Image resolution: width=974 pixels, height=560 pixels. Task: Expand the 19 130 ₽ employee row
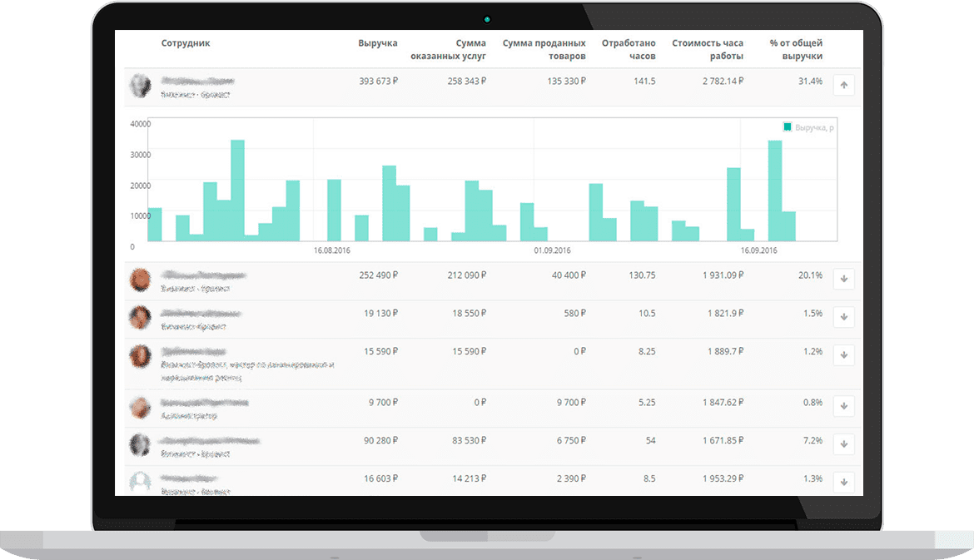click(843, 317)
